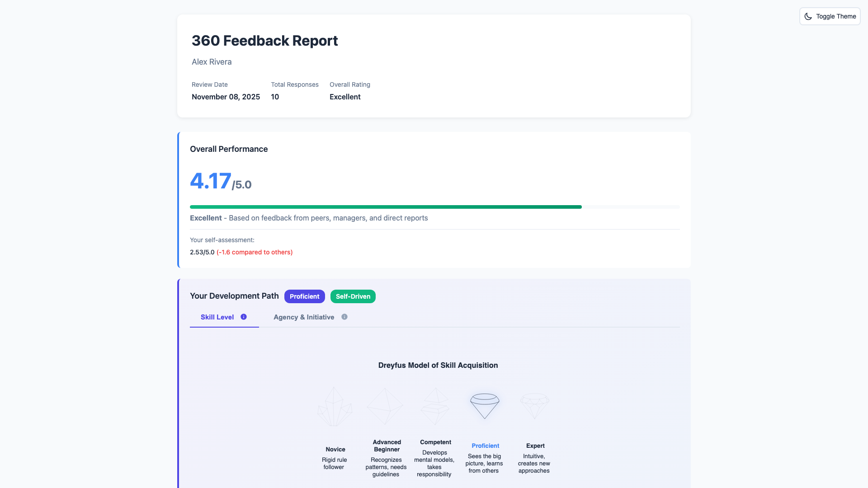Select the Skill Level tab
Screen dimensions: 868x488
coord(217,317)
